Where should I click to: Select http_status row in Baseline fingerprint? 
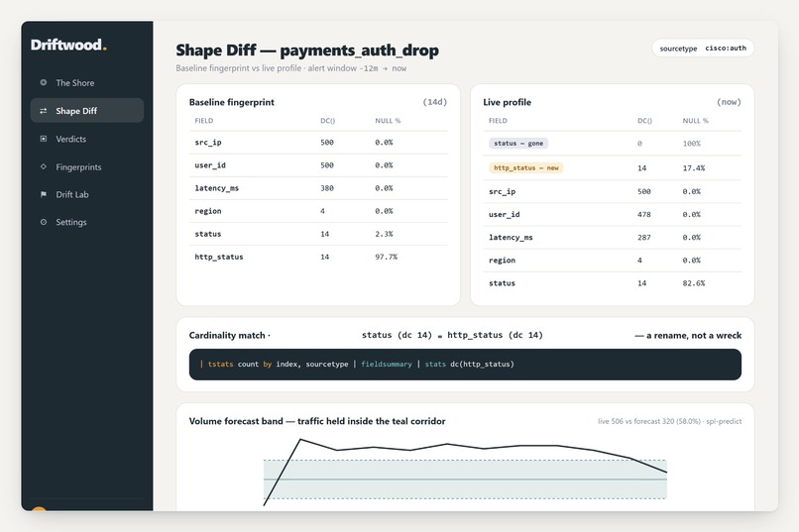click(x=318, y=258)
